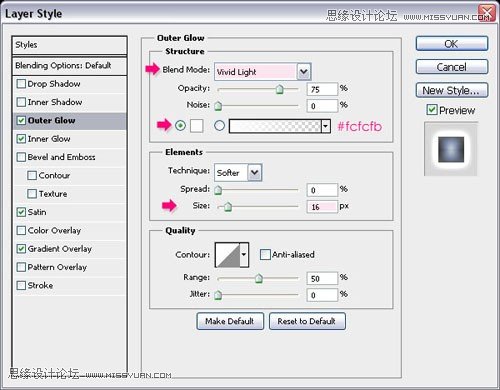Enable the Pattern Overlay checkbox
Image resolution: width=500 pixels, height=390 pixels.
point(21,267)
